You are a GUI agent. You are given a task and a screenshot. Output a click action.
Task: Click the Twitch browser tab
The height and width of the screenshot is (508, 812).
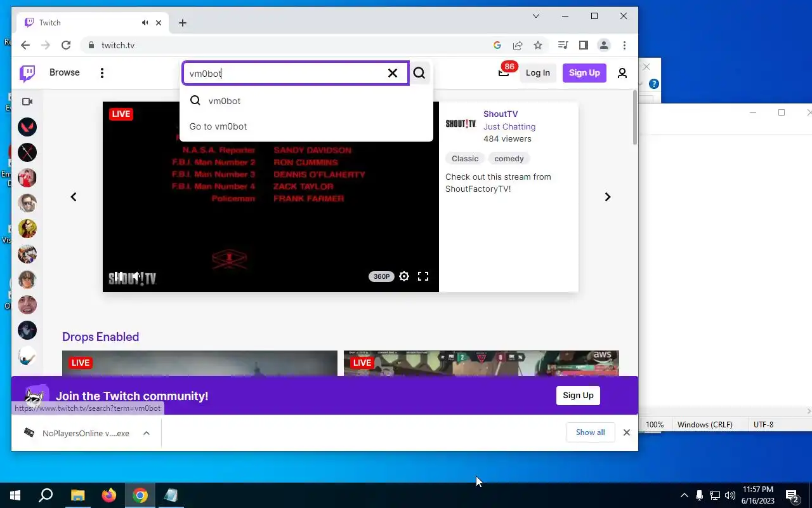92,23
